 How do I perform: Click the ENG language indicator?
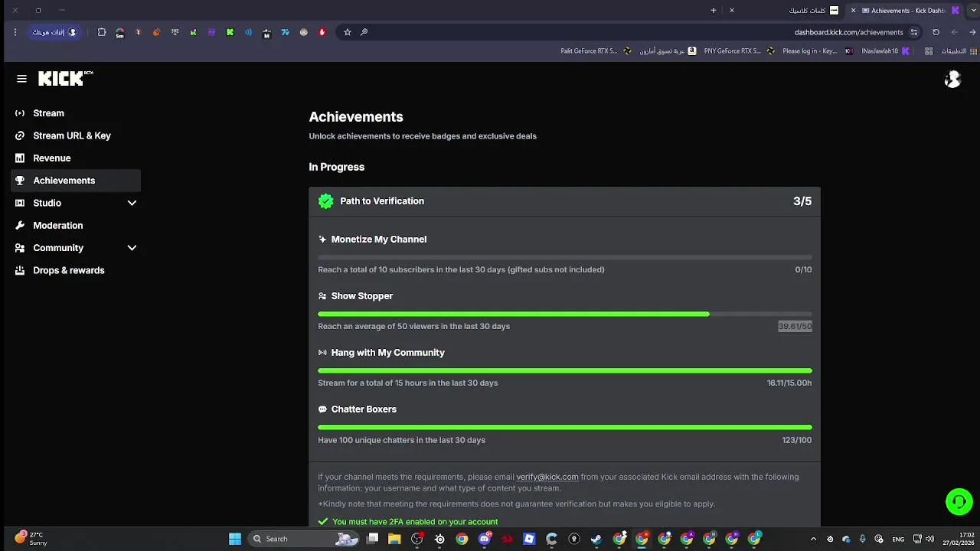tap(898, 539)
